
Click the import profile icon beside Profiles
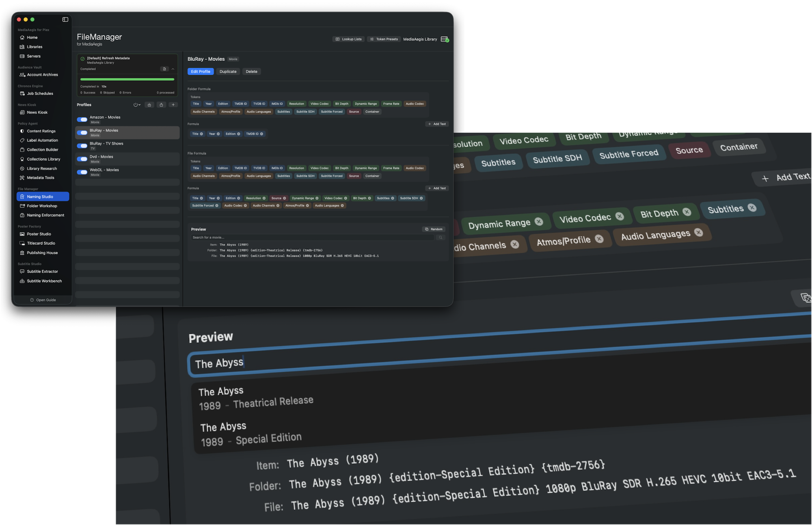(149, 105)
